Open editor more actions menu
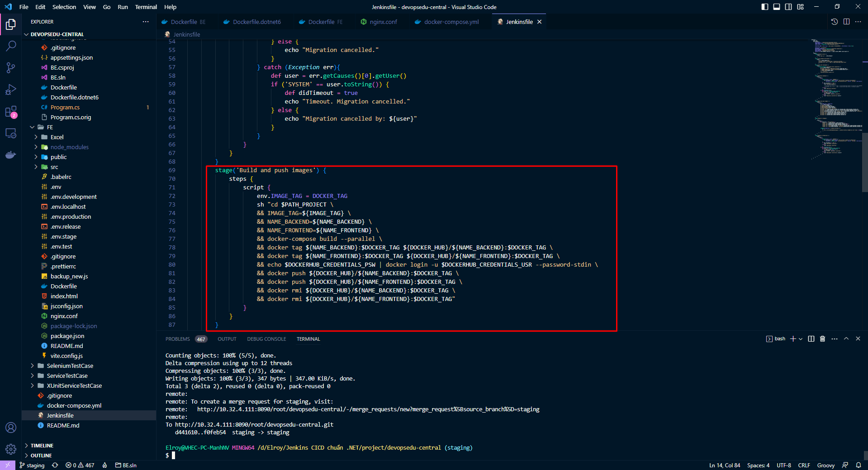Image resolution: width=868 pixels, height=470 pixels. pyautogui.click(x=858, y=22)
